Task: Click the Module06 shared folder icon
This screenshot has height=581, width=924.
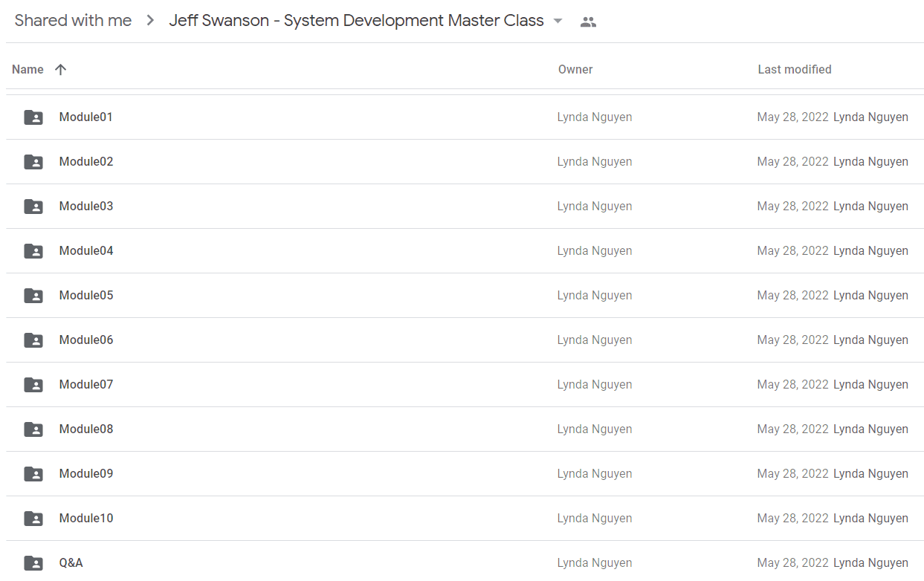Action: coord(33,340)
